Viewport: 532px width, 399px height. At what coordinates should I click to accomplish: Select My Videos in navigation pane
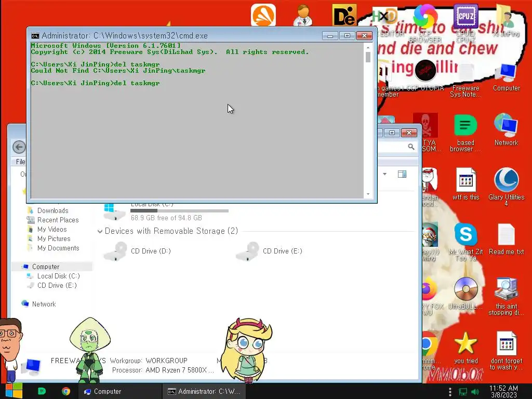pos(51,229)
